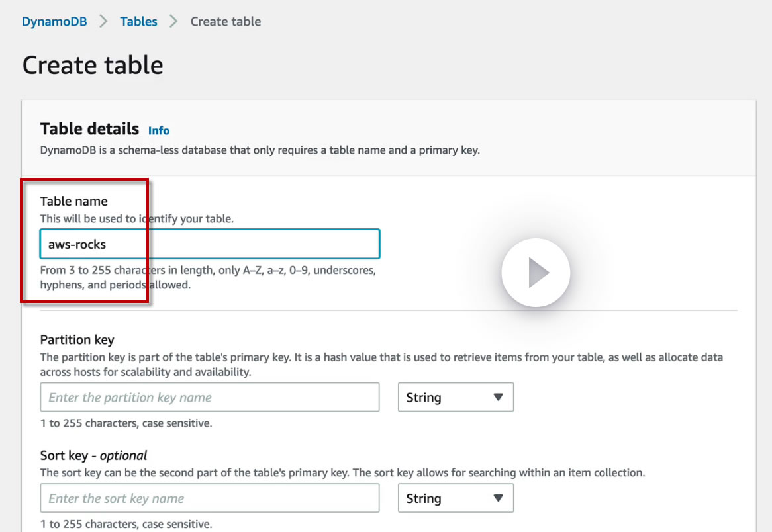Click the sort key name input field

coord(210,498)
